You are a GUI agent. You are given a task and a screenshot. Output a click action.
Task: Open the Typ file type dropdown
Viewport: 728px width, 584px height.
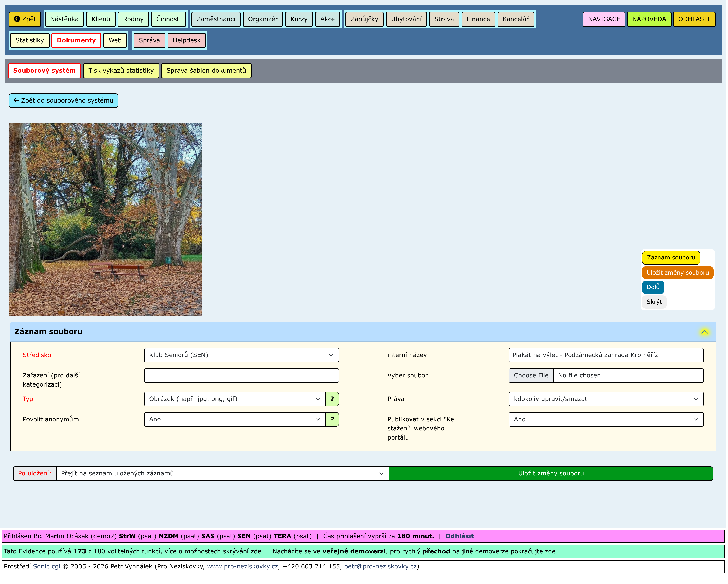coord(235,399)
